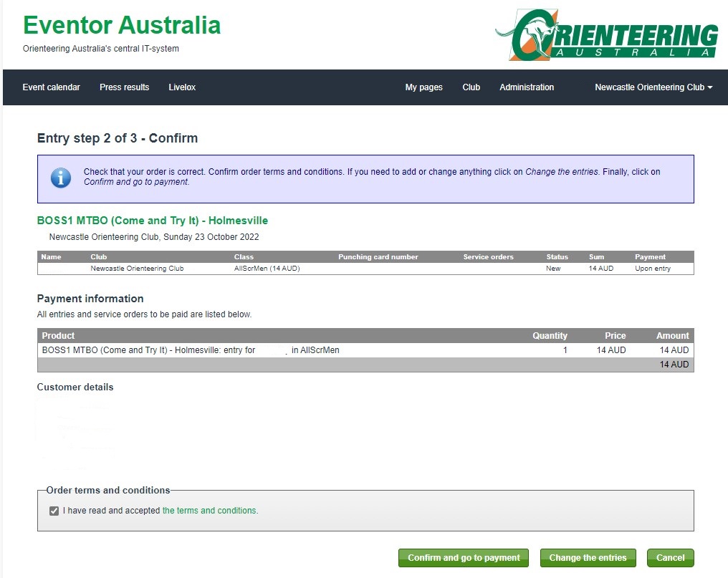Navigate to My pages
The width and height of the screenshot is (728, 578).
(x=423, y=87)
